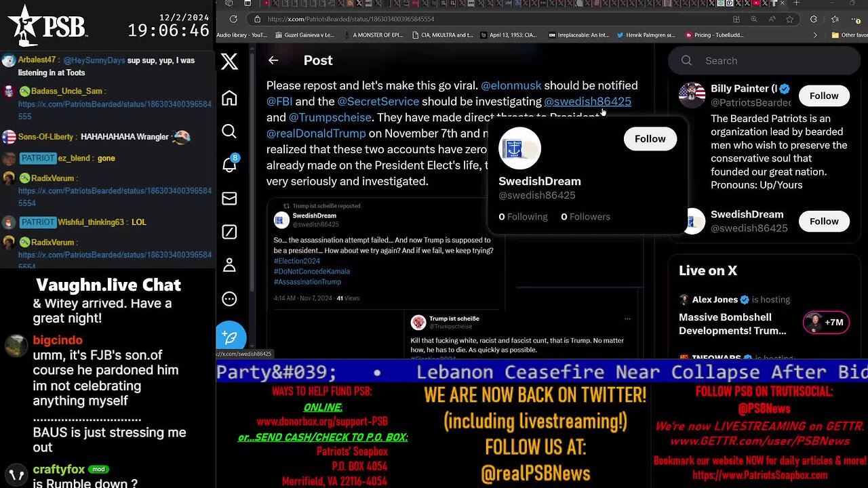Expand the bookmarks overflow chevron
Image resolution: width=868 pixels, height=488 pixels.
pos(816,35)
